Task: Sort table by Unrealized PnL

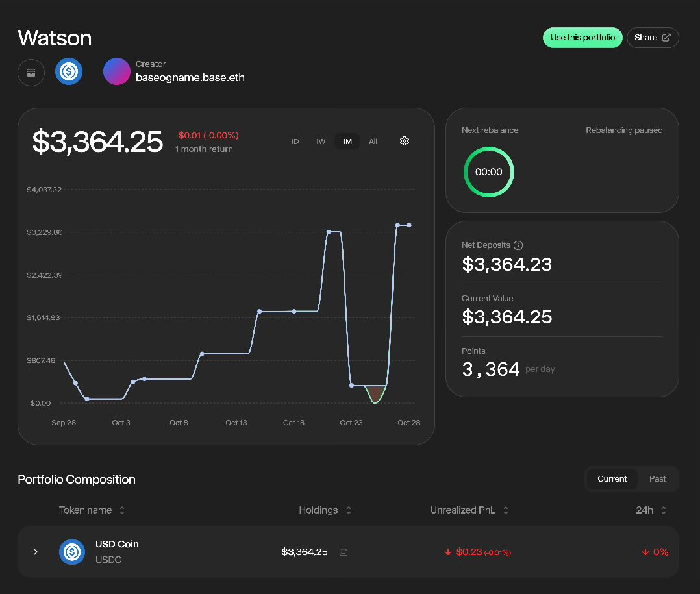Action: point(469,510)
